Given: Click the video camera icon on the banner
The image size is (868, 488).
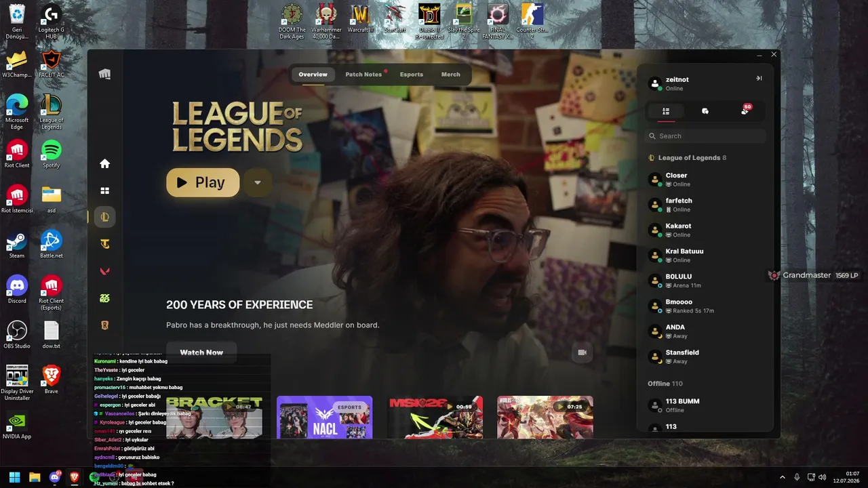Looking at the screenshot, I should pos(582,352).
